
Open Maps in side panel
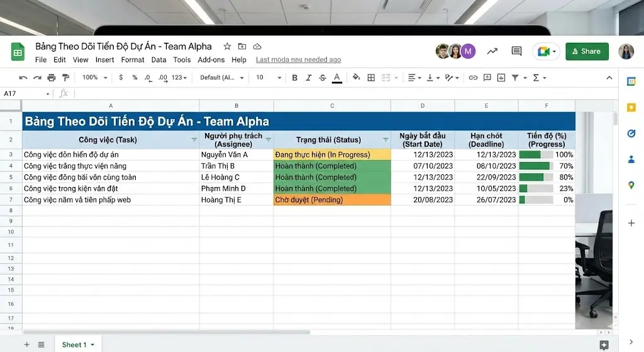click(631, 186)
